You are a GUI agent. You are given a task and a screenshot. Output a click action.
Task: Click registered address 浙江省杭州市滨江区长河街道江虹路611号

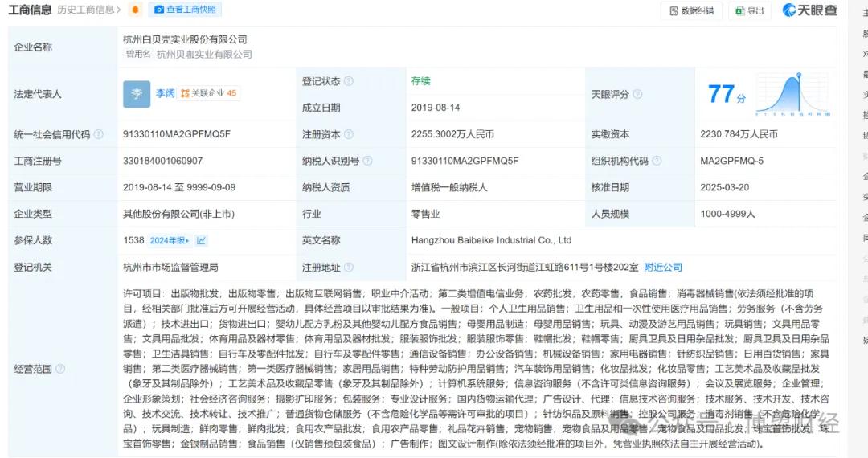525,267
